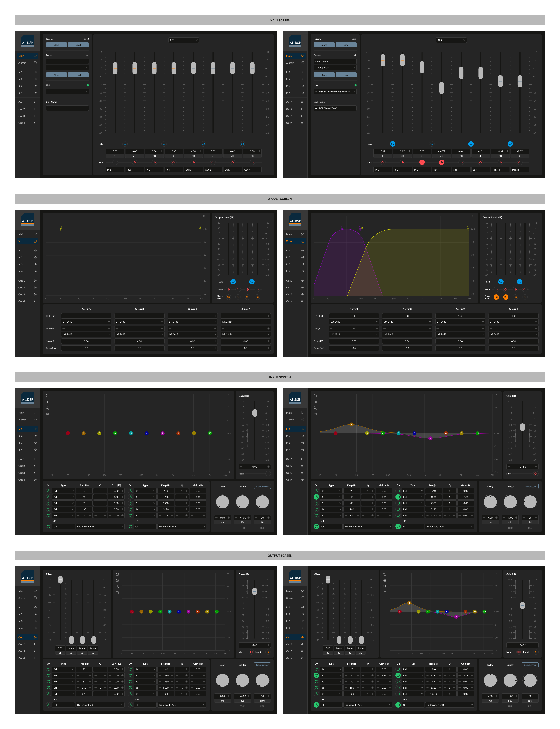Click link icon between the two 5.97 dB faders
560x729 pixels.
(392, 144)
